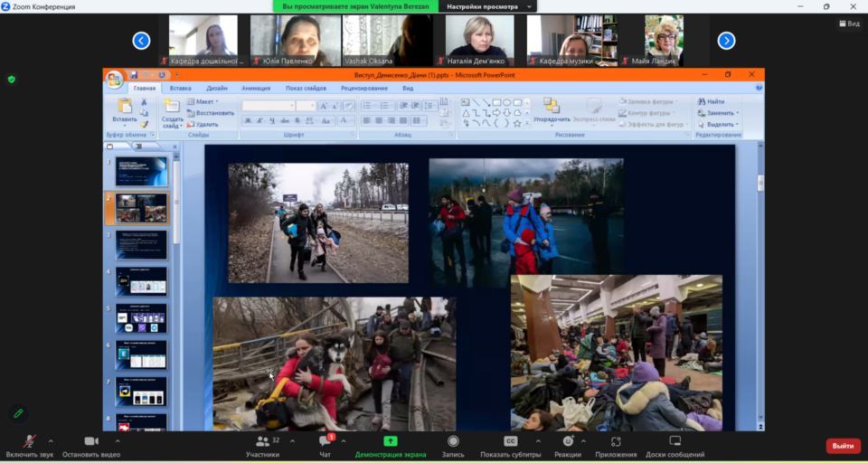Change layout using Вид button
The width and height of the screenshot is (868, 463).
(847, 24)
